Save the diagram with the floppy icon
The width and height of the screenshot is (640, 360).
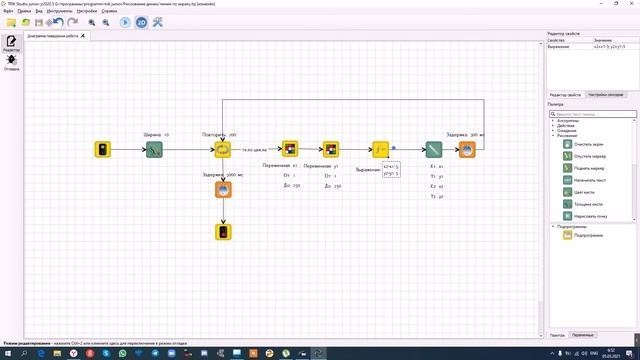[x=39, y=22]
